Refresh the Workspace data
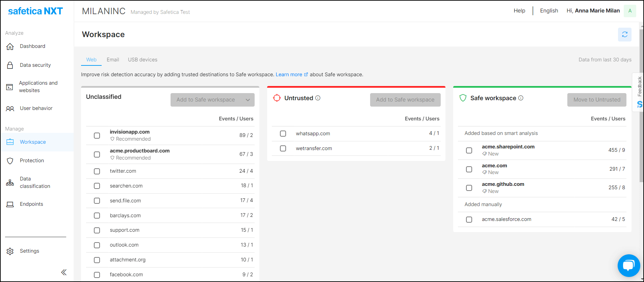 point(625,34)
